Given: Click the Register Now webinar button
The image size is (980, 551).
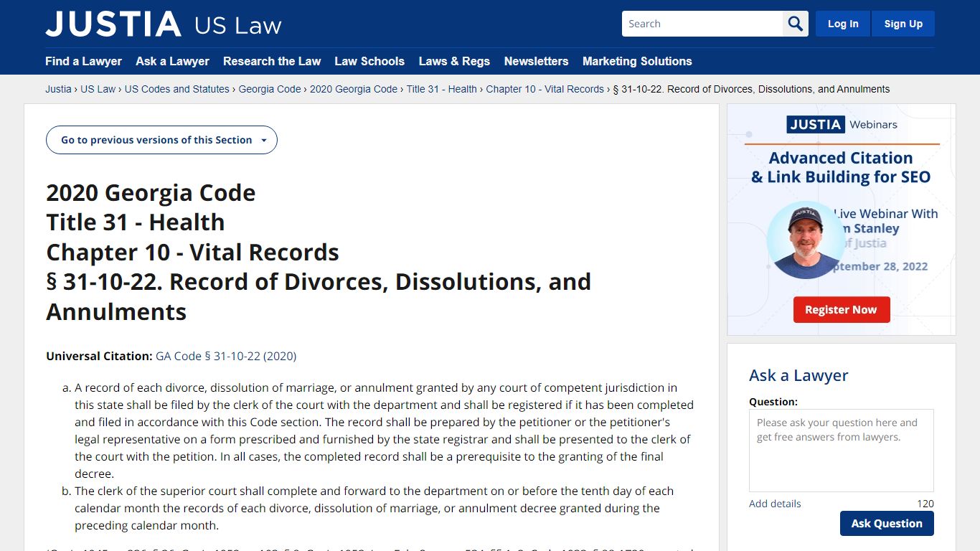Looking at the screenshot, I should 841,310.
